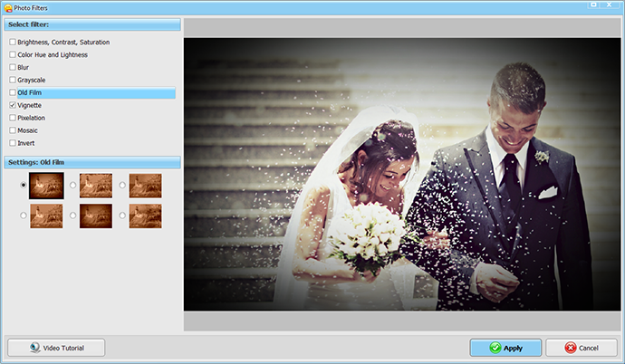Image resolution: width=625 pixels, height=364 pixels.
Task: Click the Old Film label in filter list
Action: pyautogui.click(x=30, y=92)
